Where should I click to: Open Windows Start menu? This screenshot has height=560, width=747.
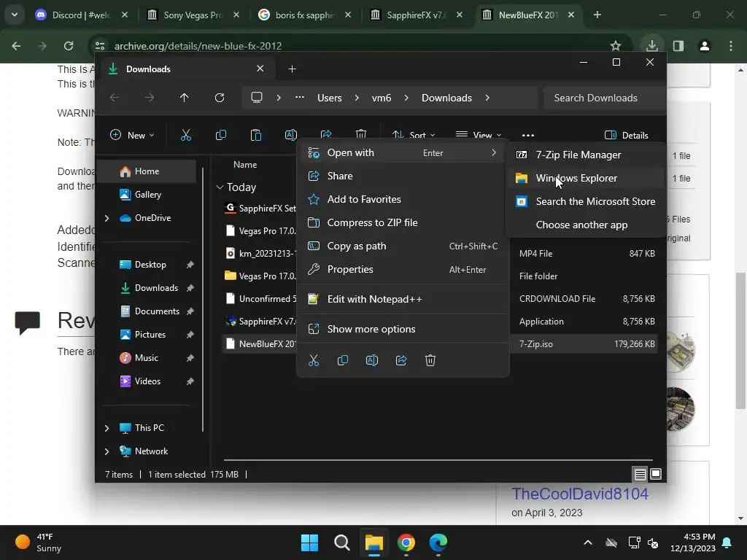(309, 542)
